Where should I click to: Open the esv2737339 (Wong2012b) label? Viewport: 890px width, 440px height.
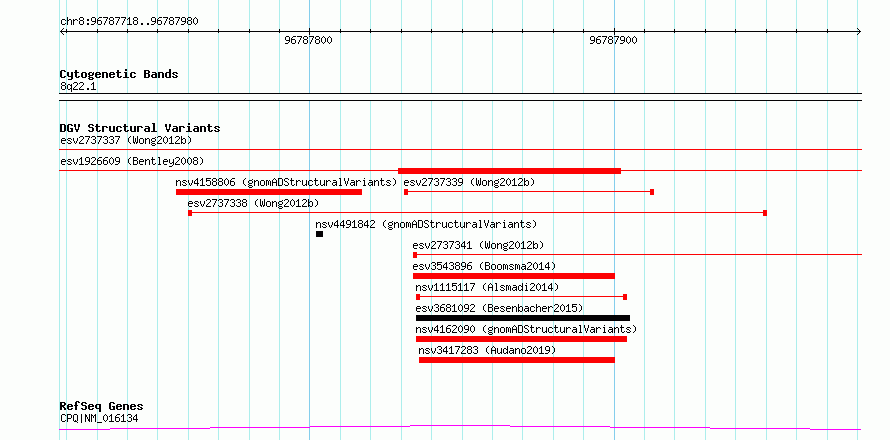(x=469, y=182)
